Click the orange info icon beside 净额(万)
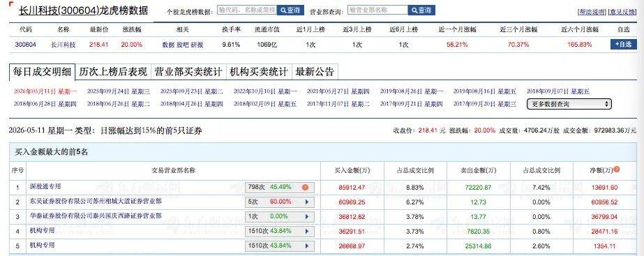This screenshot has width=644, height=256. (617, 170)
